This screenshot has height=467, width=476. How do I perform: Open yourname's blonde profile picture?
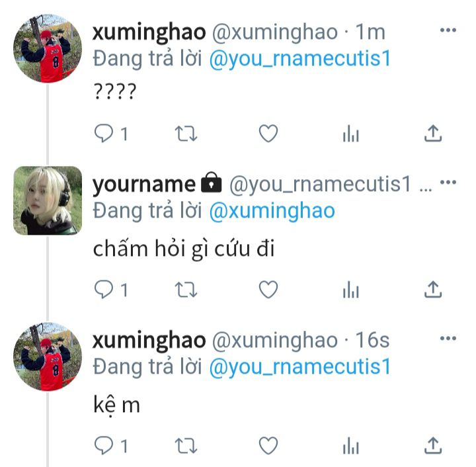48,200
